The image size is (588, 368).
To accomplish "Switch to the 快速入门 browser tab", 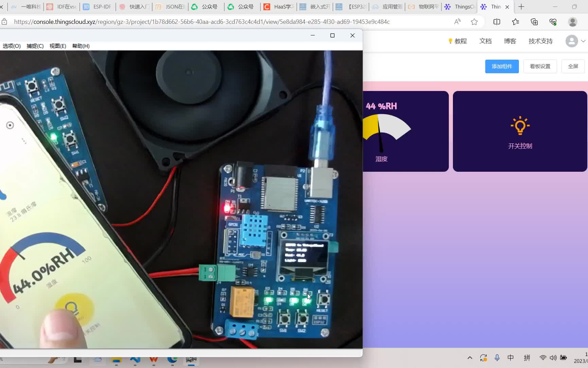I will pos(134,7).
